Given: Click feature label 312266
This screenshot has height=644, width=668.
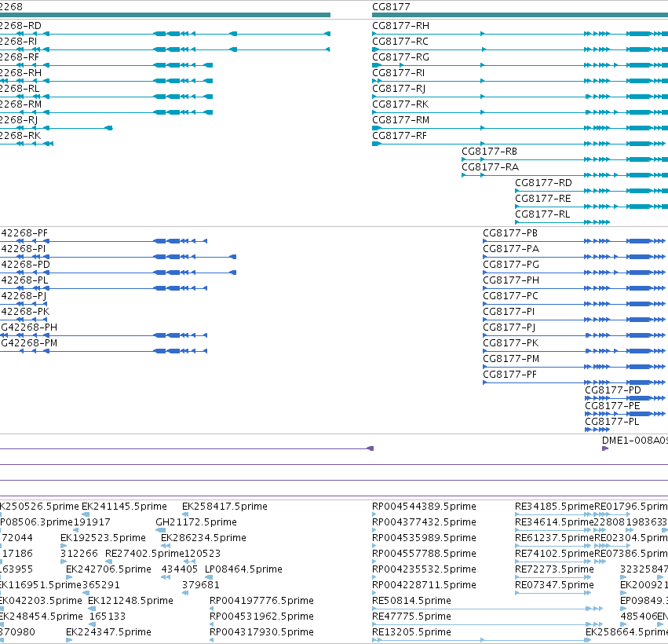Looking at the screenshot, I should click(x=79, y=554).
